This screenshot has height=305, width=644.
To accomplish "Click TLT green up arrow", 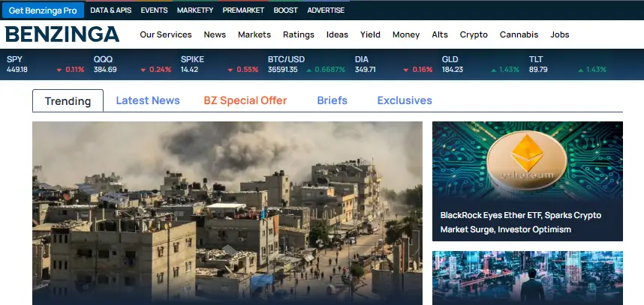I will [581, 70].
